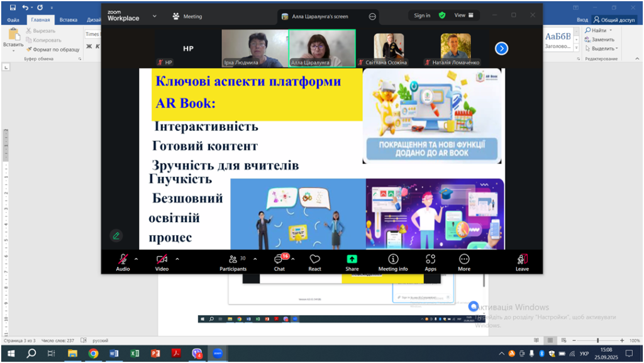Switch Word to print layout view
The height and width of the screenshot is (363, 644).
[550, 340]
